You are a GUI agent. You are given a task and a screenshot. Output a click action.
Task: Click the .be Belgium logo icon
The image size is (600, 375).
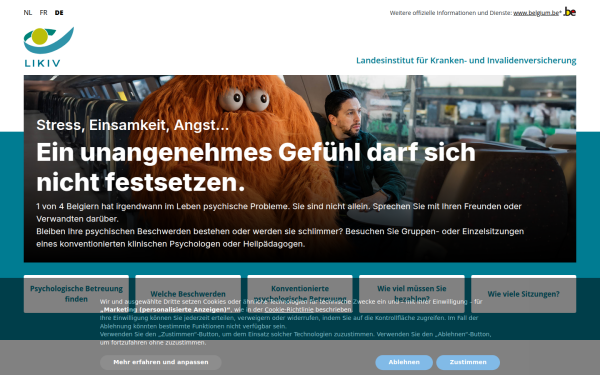(569, 12)
